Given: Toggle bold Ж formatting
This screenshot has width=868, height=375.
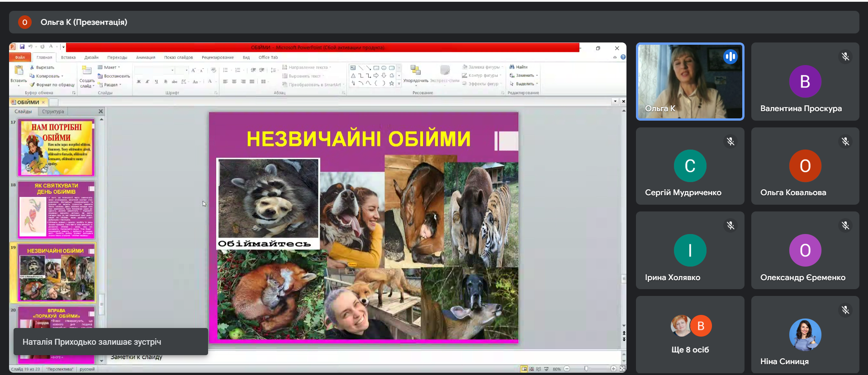Looking at the screenshot, I should click(x=139, y=82).
